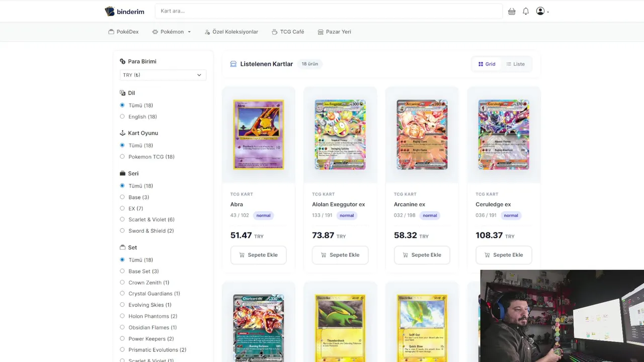644x362 pixels.
Task: Select set filter 'Evolving Skies (1)'
Action: [145, 305]
